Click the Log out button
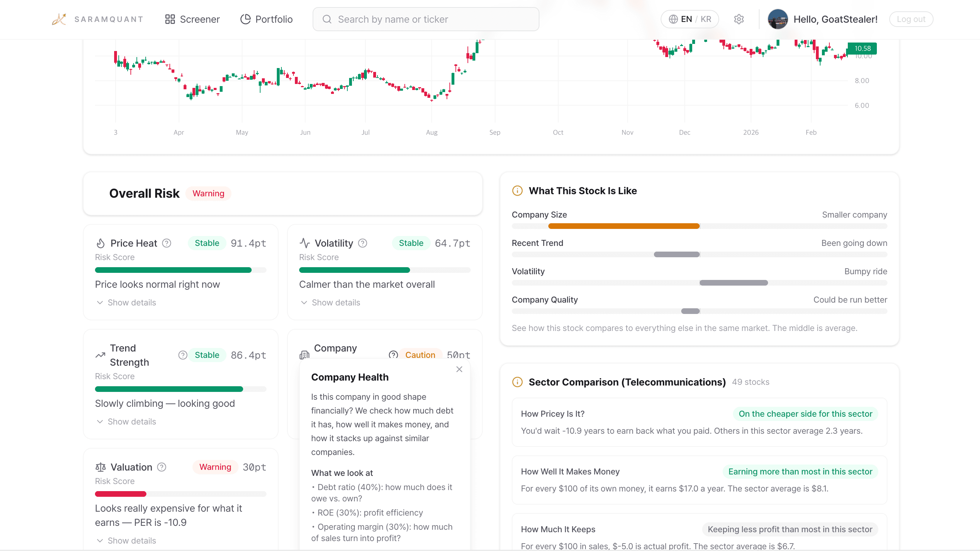Viewport: 980px width, 551px height. pyautogui.click(x=911, y=19)
